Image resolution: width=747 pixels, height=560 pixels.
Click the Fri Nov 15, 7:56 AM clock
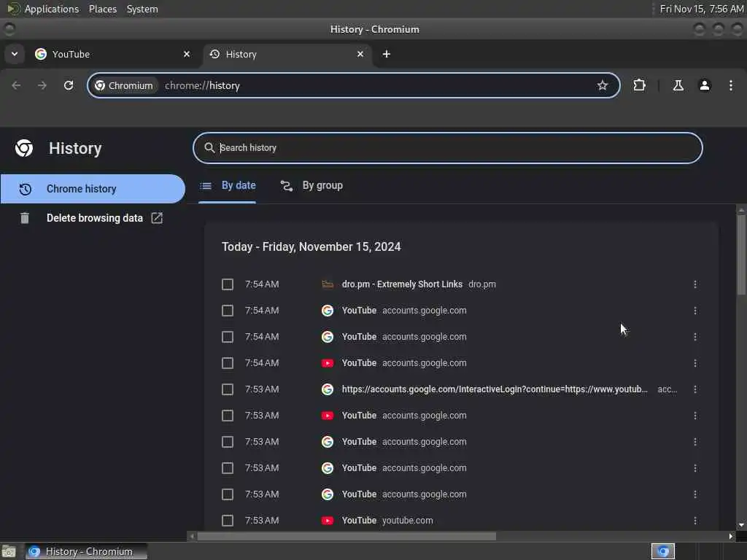click(702, 9)
